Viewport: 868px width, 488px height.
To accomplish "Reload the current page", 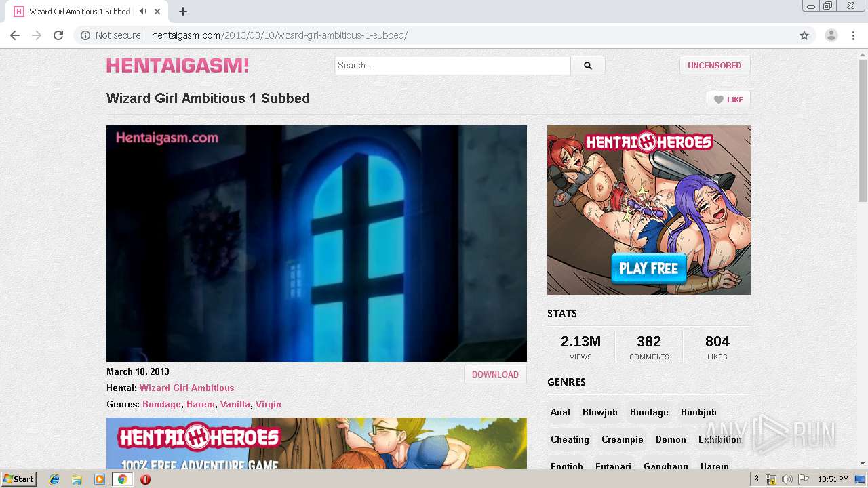I will pyautogui.click(x=58, y=35).
